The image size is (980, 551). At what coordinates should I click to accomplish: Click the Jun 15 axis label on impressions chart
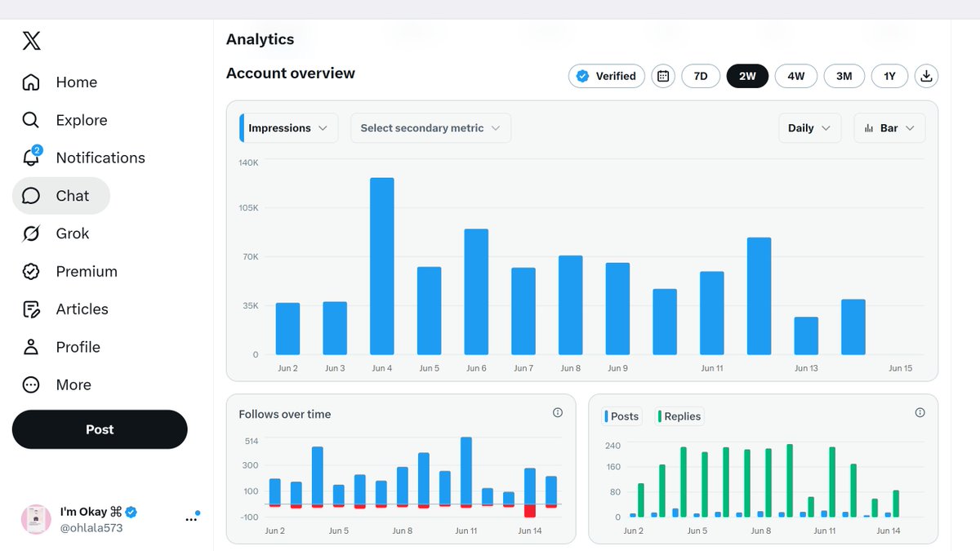click(x=901, y=368)
